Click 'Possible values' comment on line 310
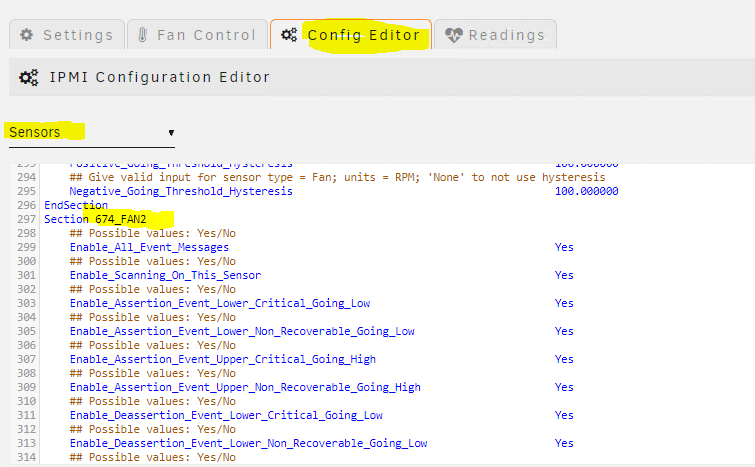 coord(153,401)
